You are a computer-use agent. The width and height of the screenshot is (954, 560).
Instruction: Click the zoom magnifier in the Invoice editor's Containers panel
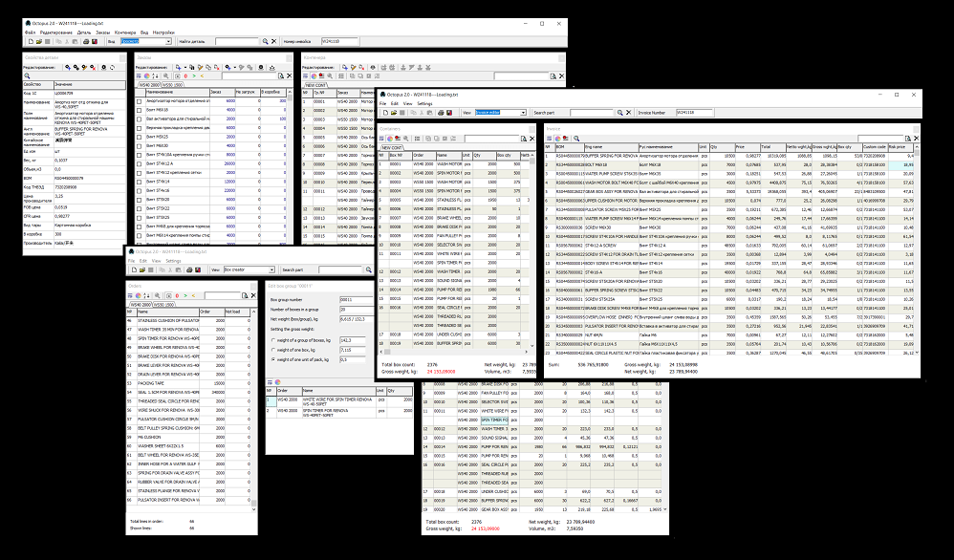click(406, 139)
